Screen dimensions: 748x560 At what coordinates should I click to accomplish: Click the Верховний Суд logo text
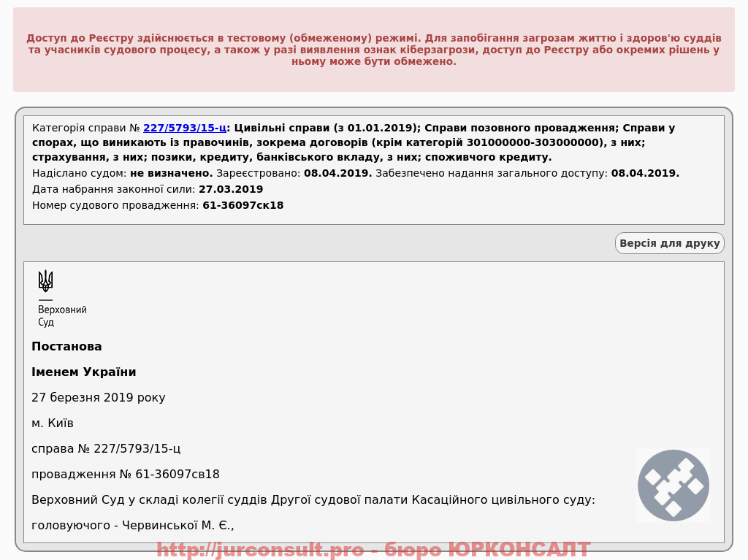point(62,315)
